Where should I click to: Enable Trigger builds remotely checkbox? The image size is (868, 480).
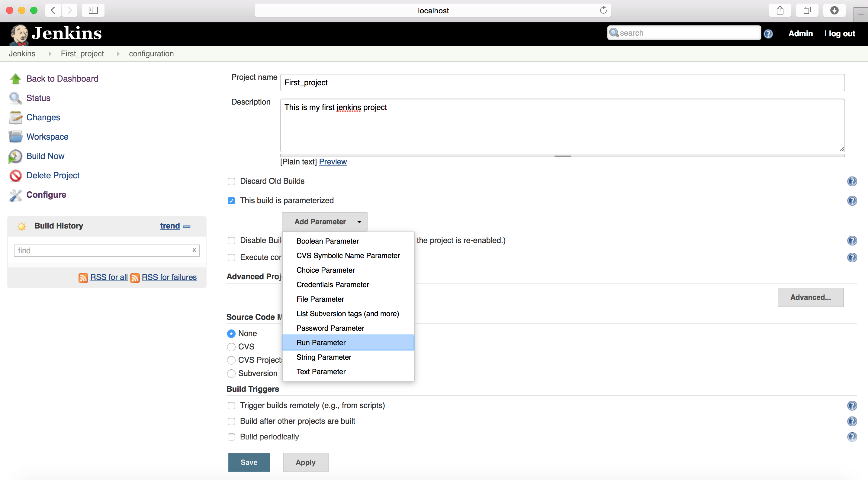231,405
